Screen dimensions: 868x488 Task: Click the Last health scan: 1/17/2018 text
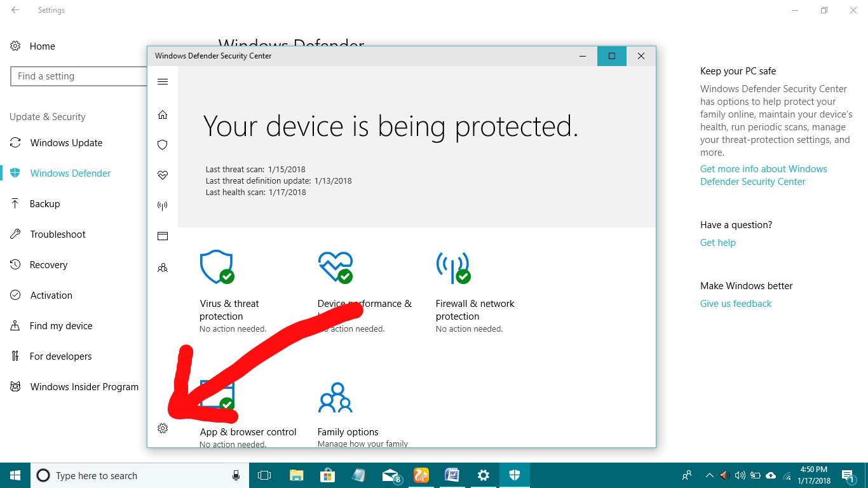(255, 193)
